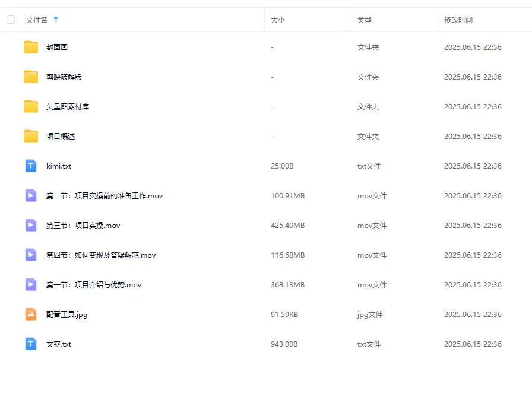This screenshot has width=532, height=399.
Task: Click the 封面图 folder icon
Action: (x=31, y=47)
